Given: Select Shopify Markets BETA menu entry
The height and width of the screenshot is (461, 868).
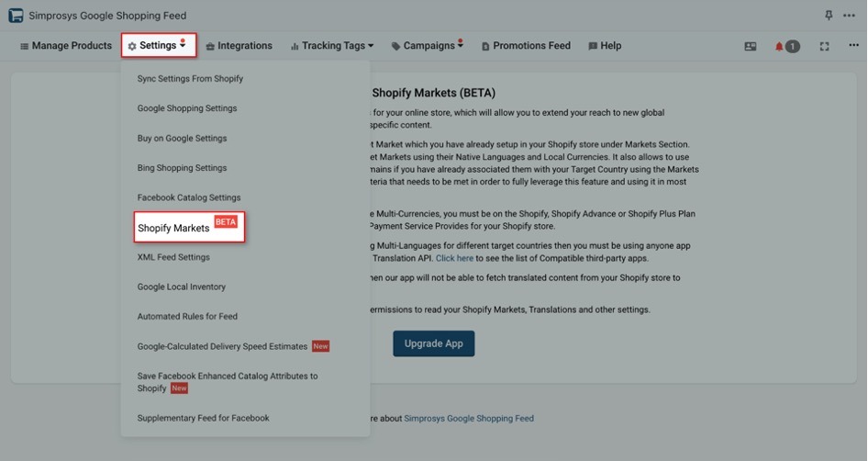Looking at the screenshot, I should (x=189, y=227).
